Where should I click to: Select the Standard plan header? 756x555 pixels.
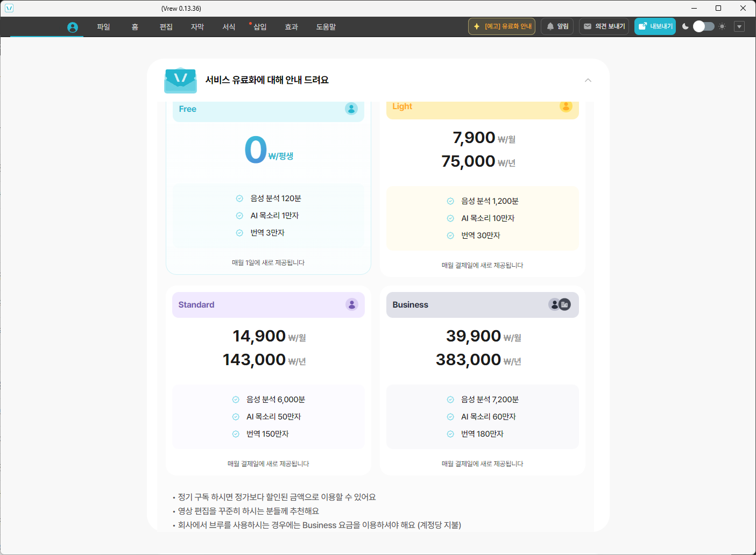269,305
